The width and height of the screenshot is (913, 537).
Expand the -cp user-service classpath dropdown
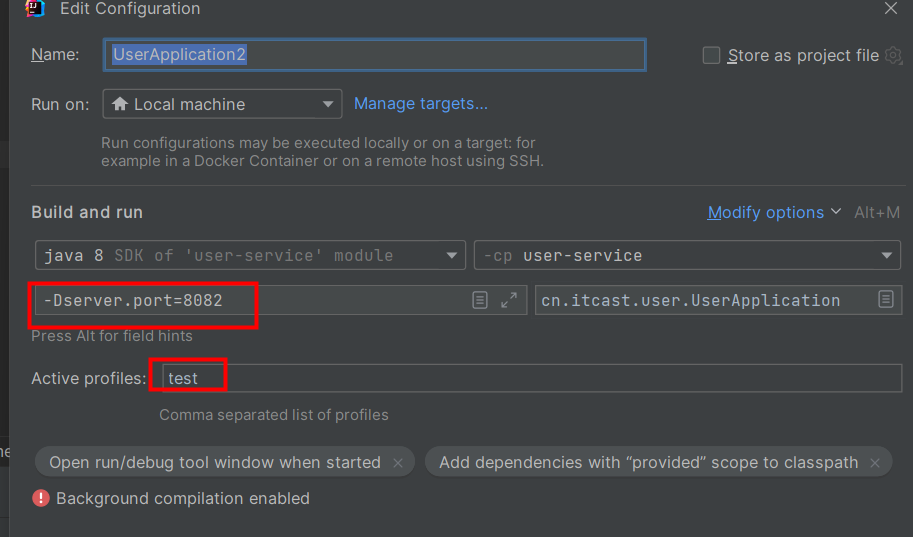tap(687, 255)
